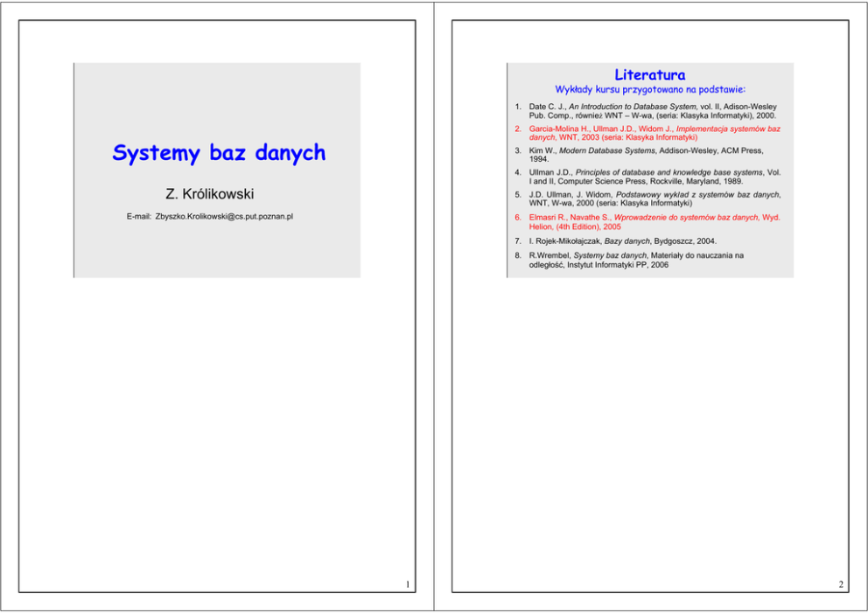
Task: Select Ullman 'Principles of database' reference
Action: 654,177
